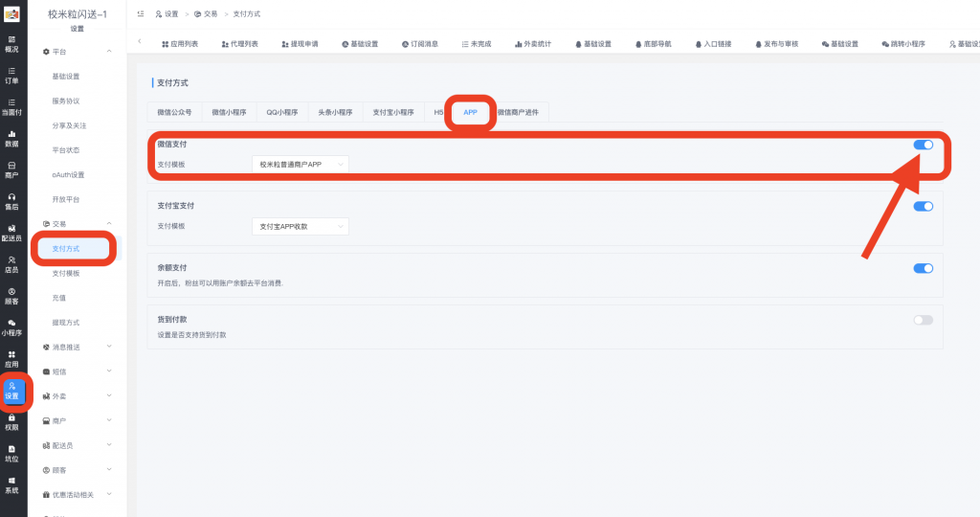Viewport: 980px width, 517px height.
Task: Toggle 微信支付 switch off
Action: coord(924,145)
